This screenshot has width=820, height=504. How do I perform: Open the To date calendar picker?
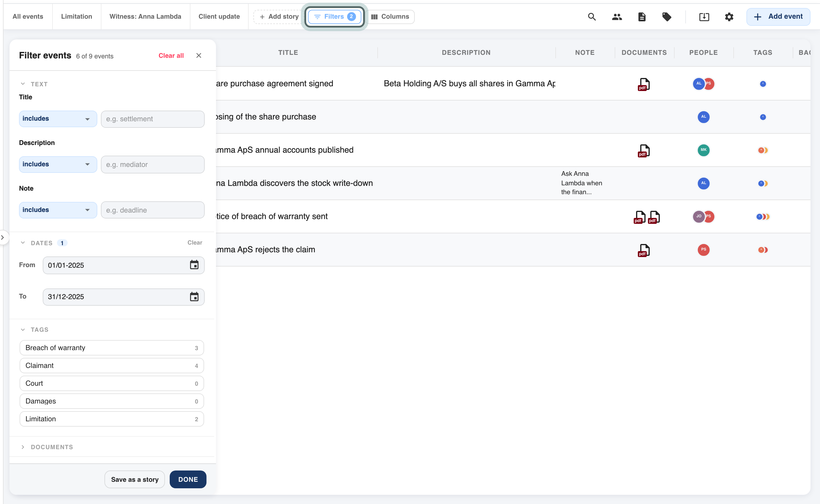194,297
